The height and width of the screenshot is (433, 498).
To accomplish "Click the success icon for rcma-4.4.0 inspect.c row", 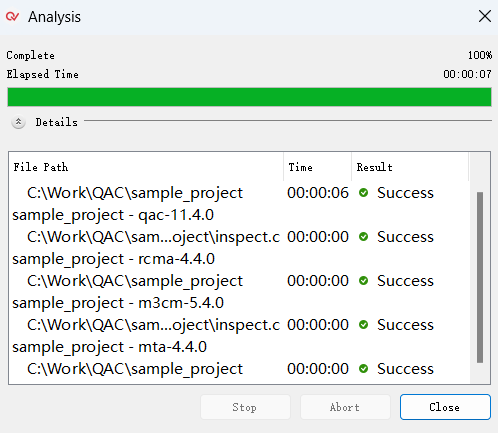I will pos(363,237).
